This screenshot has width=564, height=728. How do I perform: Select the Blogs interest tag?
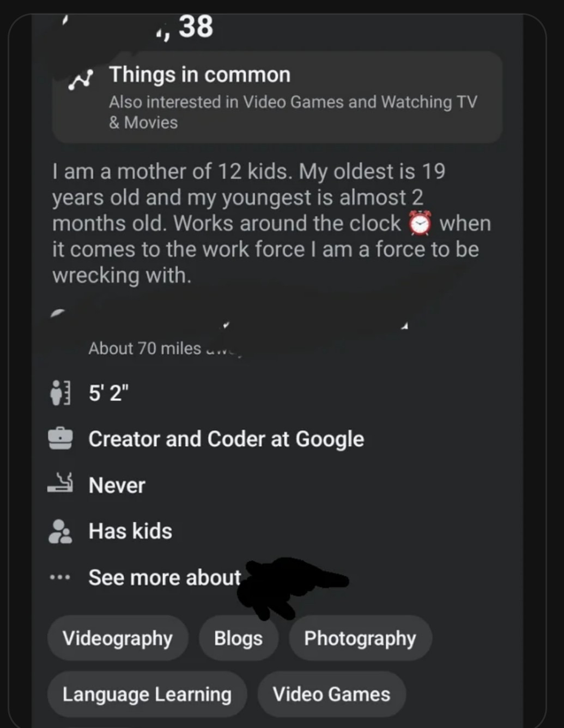click(238, 638)
